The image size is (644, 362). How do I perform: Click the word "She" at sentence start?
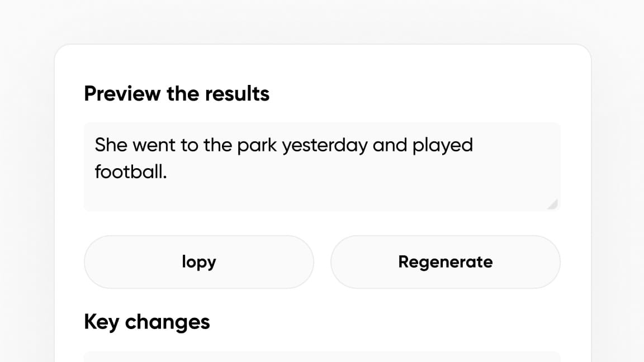click(111, 145)
